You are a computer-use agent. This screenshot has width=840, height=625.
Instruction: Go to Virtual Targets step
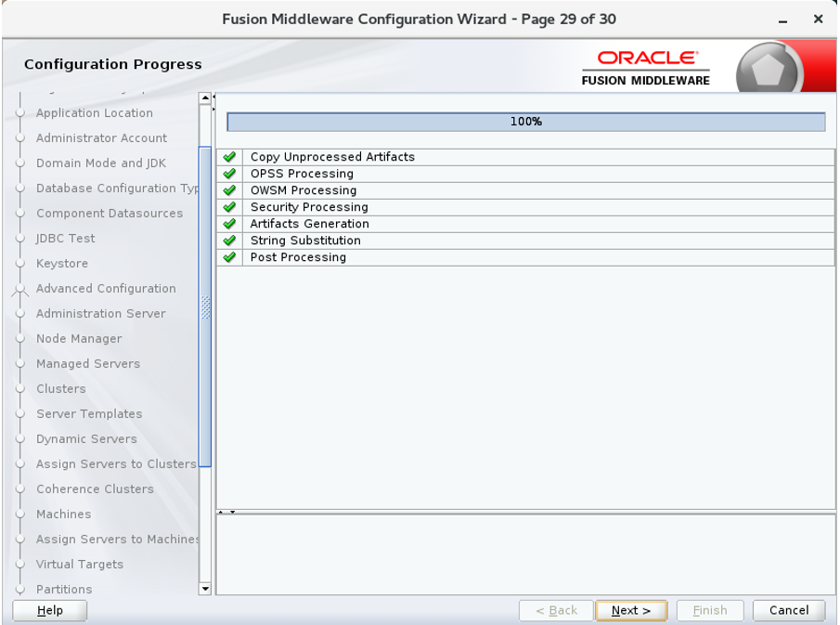(x=79, y=565)
